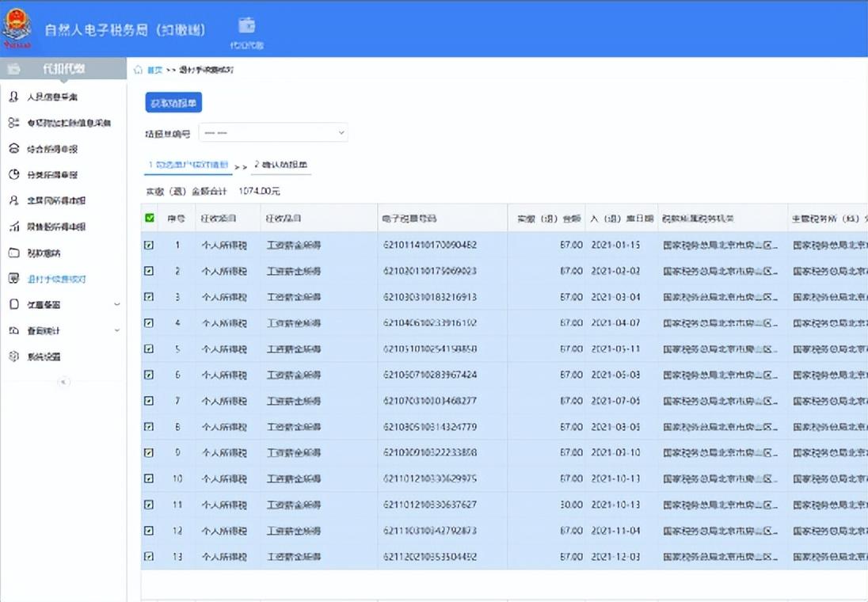
Task: Open 专项附加扣除信息采集 in sidebar
Action: [x=69, y=123]
